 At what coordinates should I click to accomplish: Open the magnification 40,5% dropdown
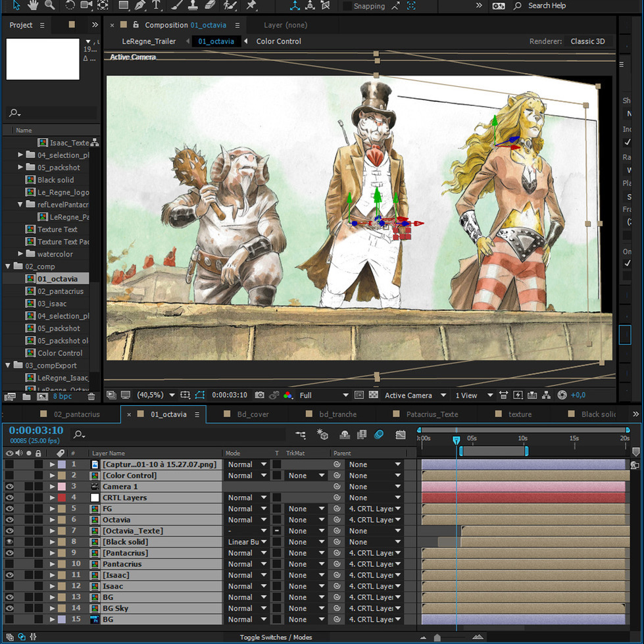pos(156,395)
